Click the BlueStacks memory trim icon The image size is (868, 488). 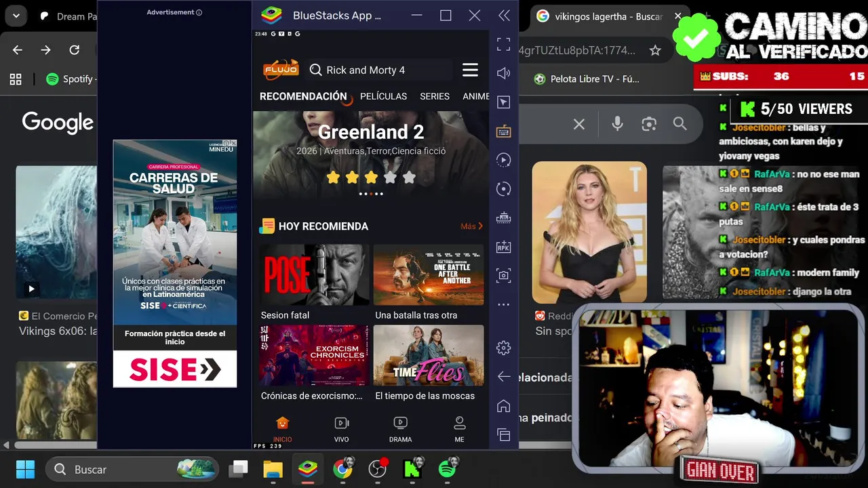[503, 218]
